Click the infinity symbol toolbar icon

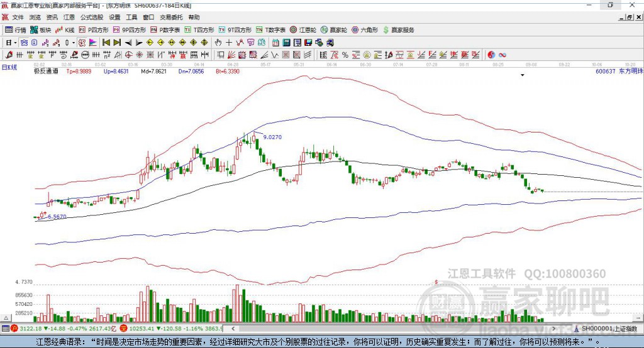(502, 55)
